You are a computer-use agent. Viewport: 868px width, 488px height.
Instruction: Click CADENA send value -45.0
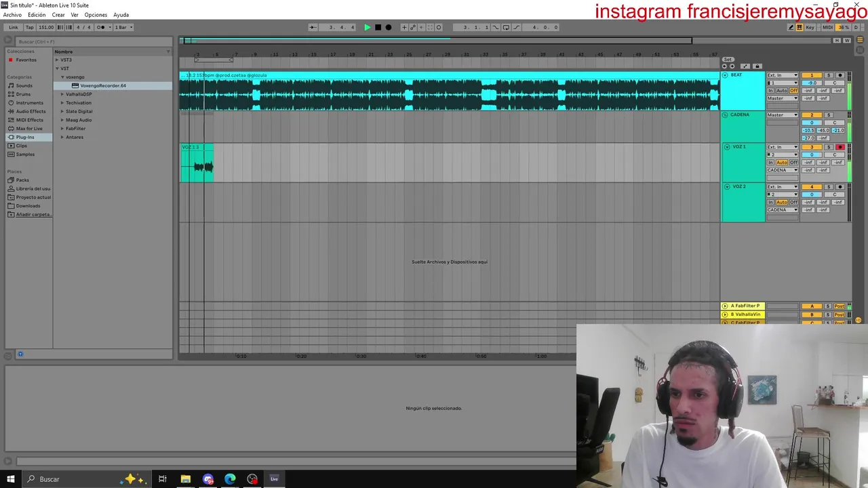823,130
